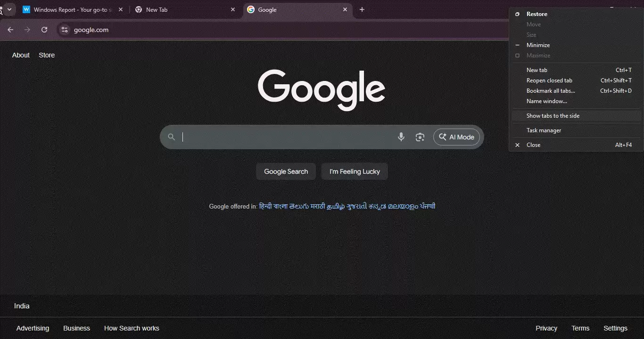Open the tab search dropdown arrow

point(9,9)
